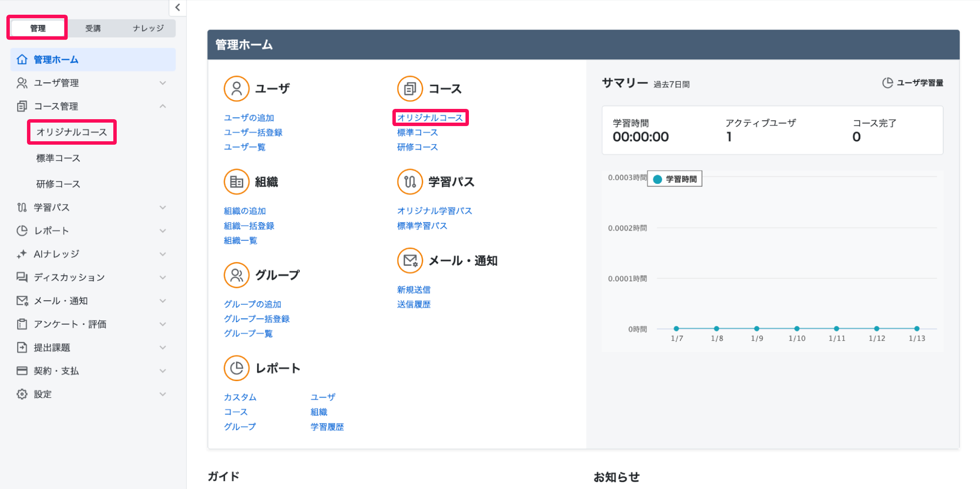Viewport: 980px width, 489px height.
Task: Expand the 提出課題 sidebar chevron
Action: coord(163,347)
